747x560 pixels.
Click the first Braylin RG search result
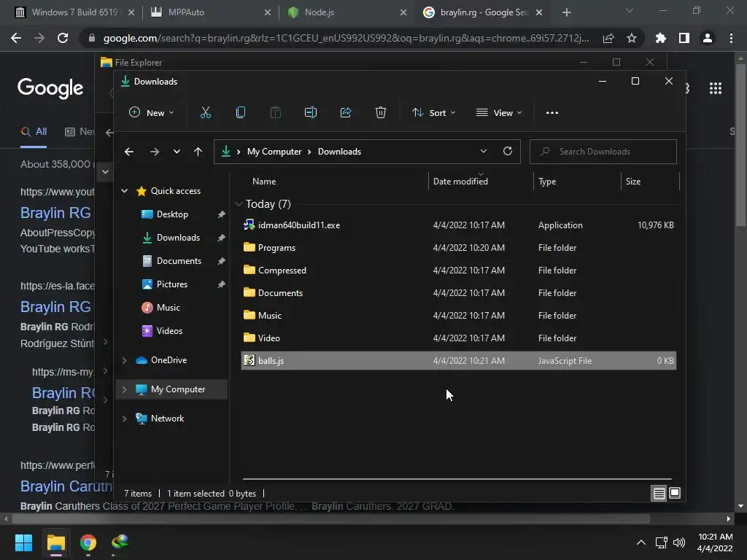pos(55,213)
